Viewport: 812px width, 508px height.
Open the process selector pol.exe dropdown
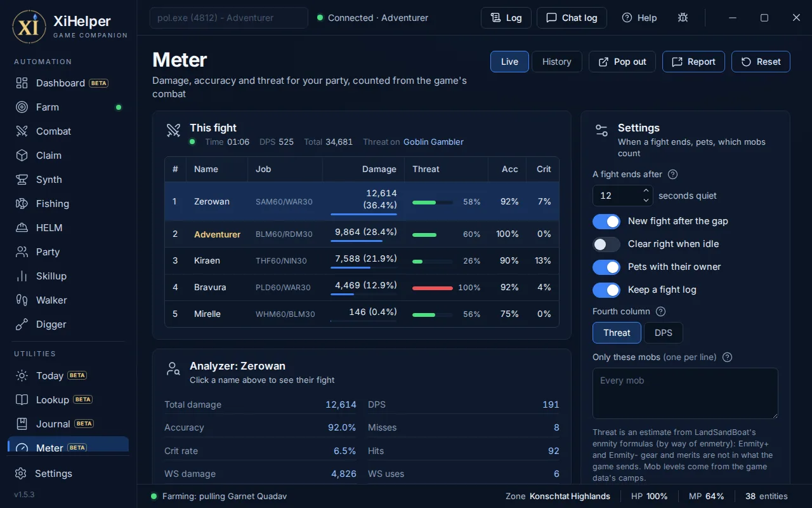click(228, 18)
